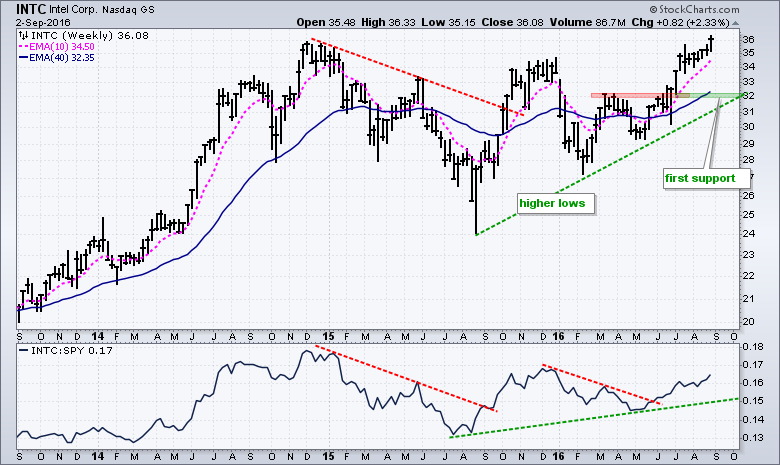Image resolution: width=780 pixels, height=465 pixels.
Task: Click the Intel Corp. company name
Action: [x=74, y=10]
